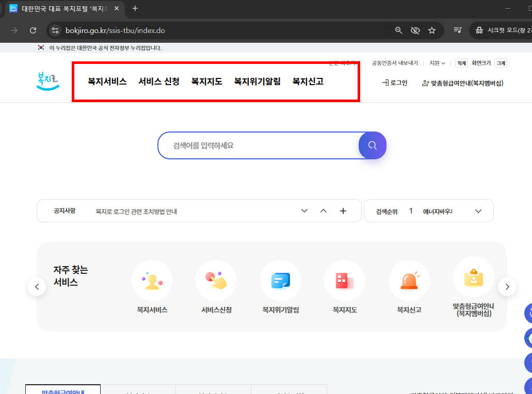This screenshot has width=532, height=394.
Task: Click the 복지지도 red map icon
Action: 344,280
